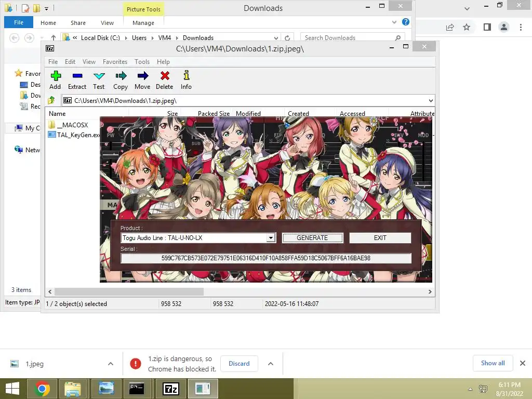Click the 7-Zip Move toolbar icon

coord(142,80)
